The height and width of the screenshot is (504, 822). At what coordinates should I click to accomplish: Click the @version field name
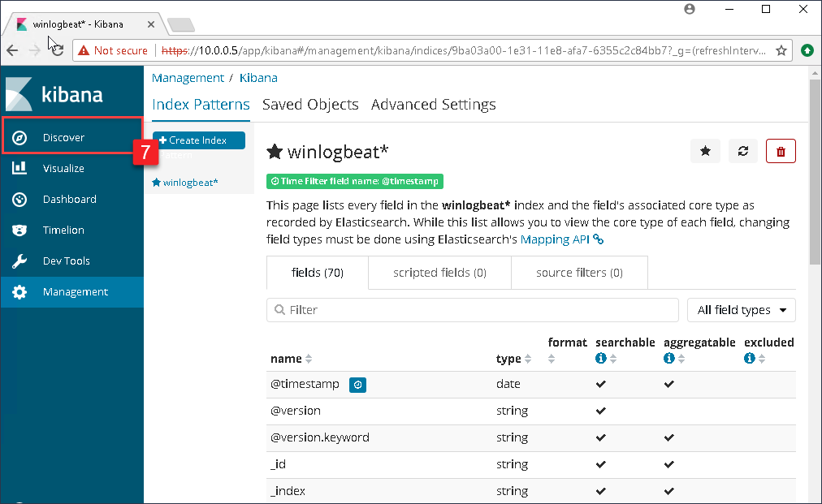click(x=295, y=411)
